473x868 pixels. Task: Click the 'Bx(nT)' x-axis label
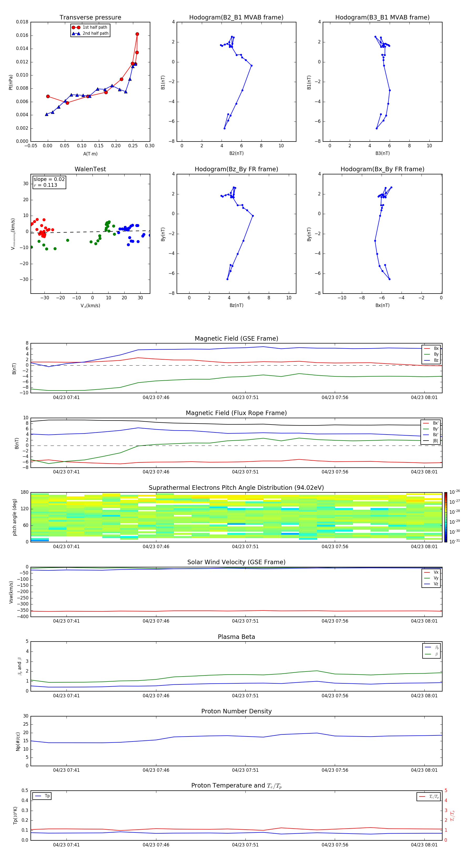point(382,305)
